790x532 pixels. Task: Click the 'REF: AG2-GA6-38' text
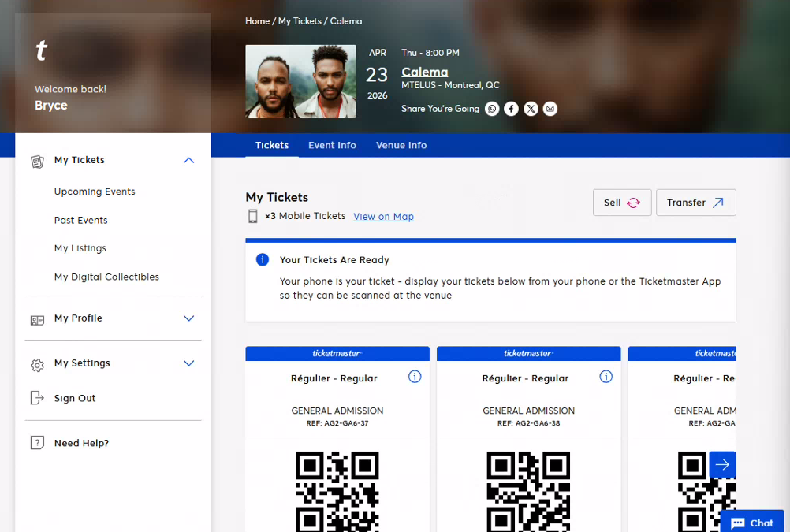[x=528, y=423]
